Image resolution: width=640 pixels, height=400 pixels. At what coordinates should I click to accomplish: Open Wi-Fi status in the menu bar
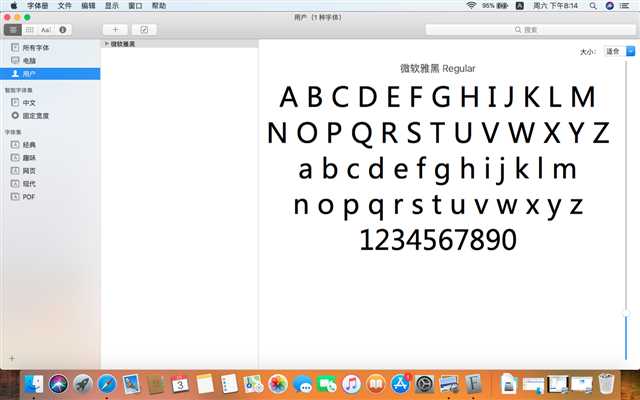(x=471, y=6)
